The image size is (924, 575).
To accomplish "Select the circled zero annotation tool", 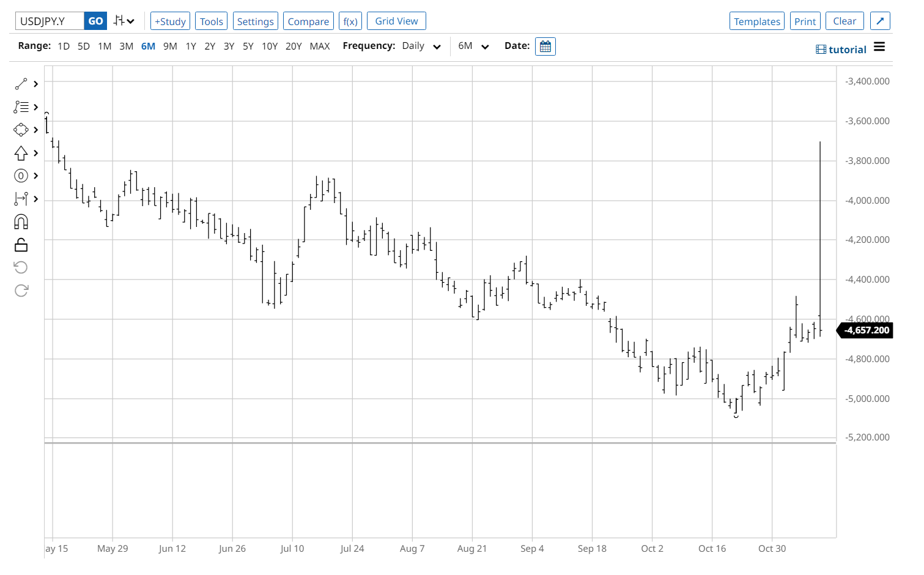I will [x=21, y=176].
